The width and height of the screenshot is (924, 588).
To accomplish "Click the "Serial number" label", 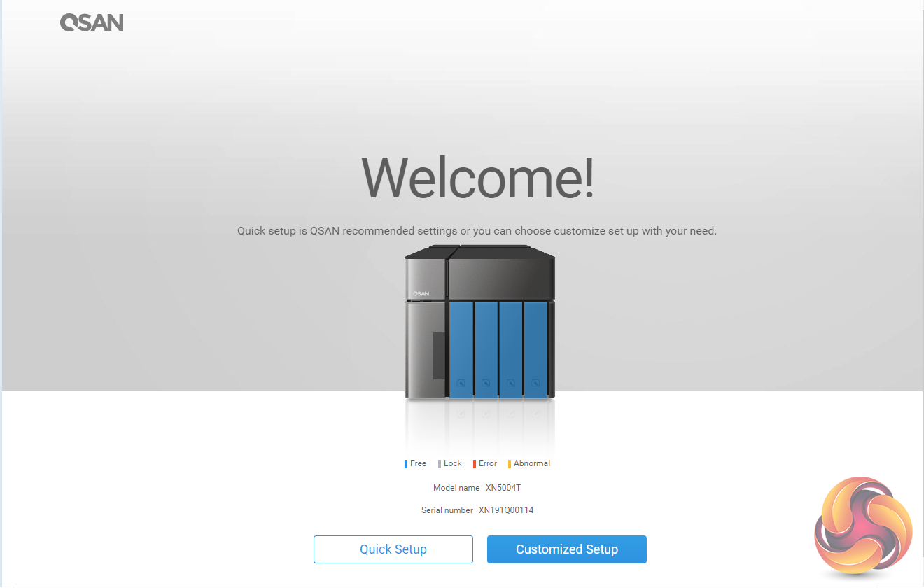I will click(447, 510).
